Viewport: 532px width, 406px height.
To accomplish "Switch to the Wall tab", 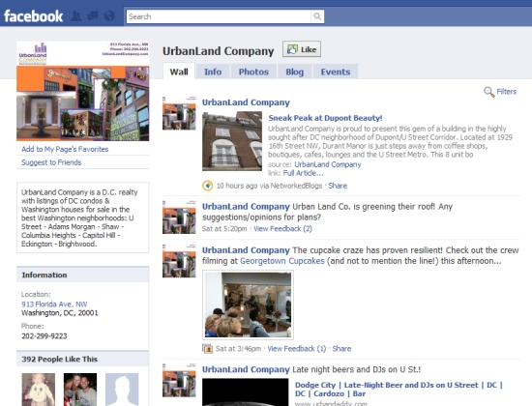I will click(x=179, y=72).
